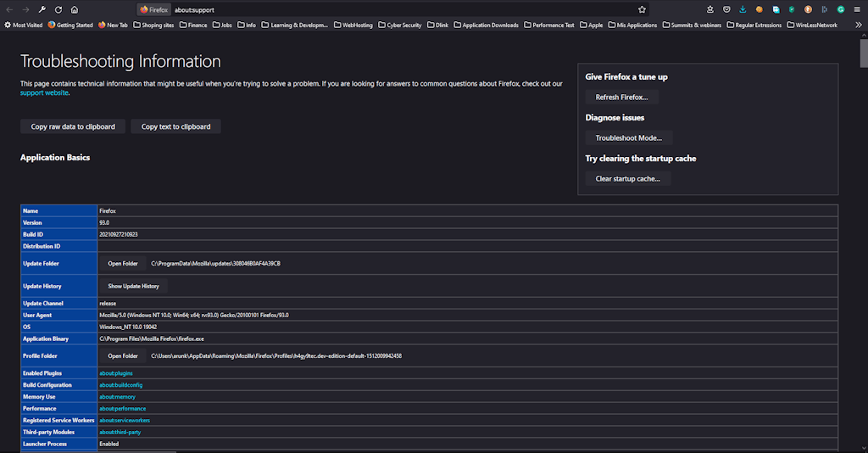Screen dimensions: 868x453
Task: Select the Application Binary path text
Action: coord(152,339)
